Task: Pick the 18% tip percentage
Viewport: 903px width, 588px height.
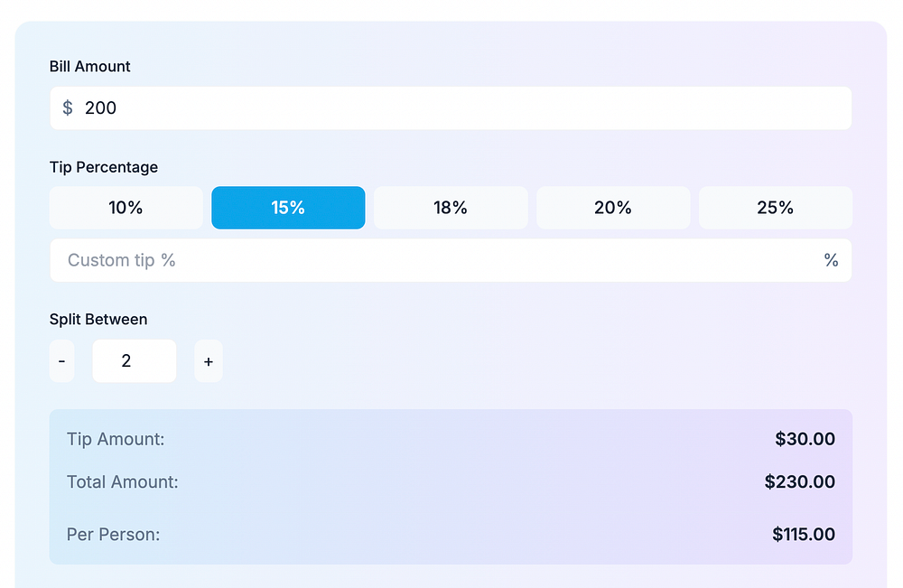Action: click(451, 208)
